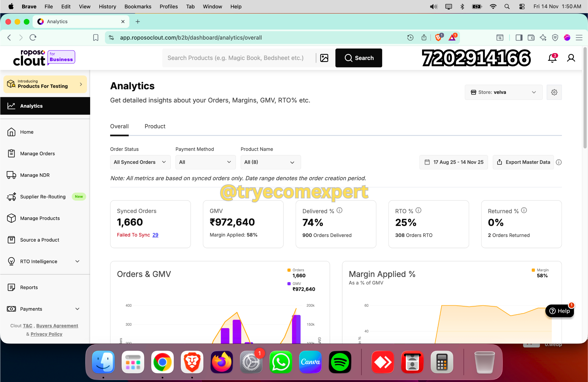Open the date range picker
The image size is (588, 382).
[x=454, y=162]
